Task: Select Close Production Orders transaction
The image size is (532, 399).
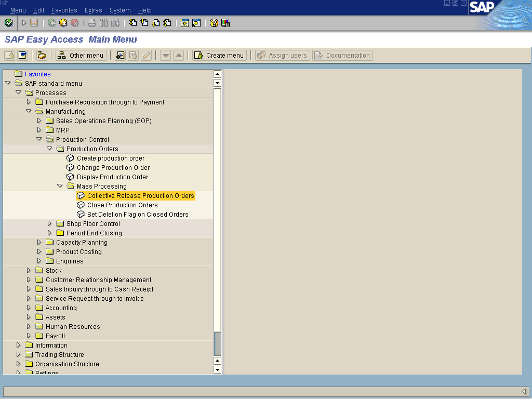Action: (x=122, y=205)
